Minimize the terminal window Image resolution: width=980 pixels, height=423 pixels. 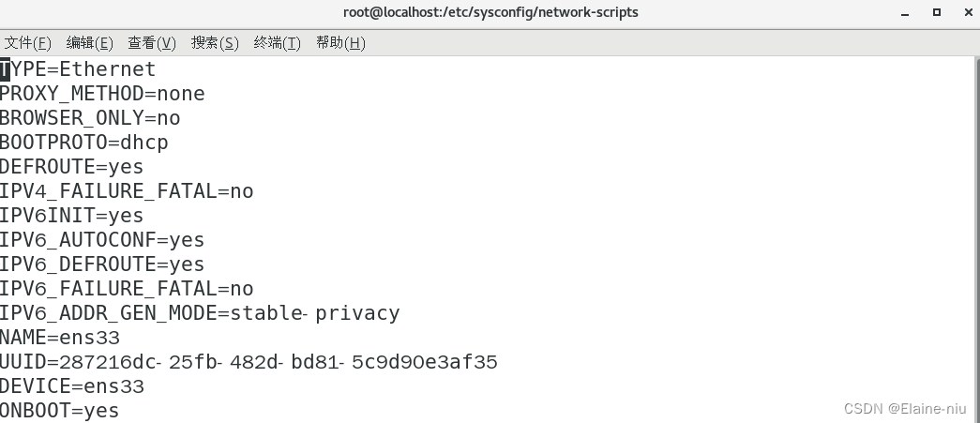click(911, 13)
